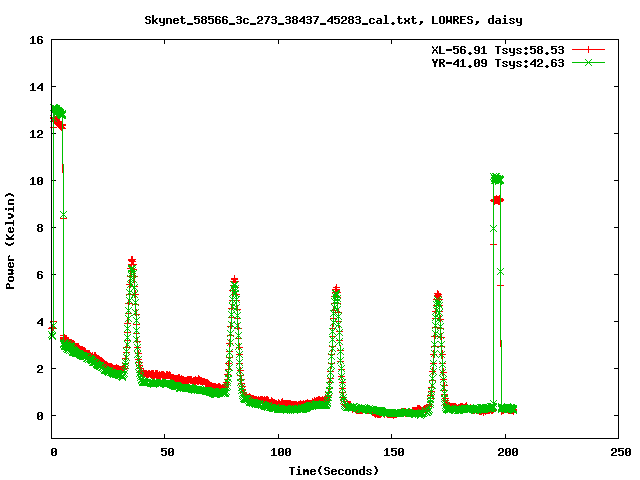Click the first source peak near 35 seconds
The image size is (640, 480).
pyautogui.click(x=131, y=261)
